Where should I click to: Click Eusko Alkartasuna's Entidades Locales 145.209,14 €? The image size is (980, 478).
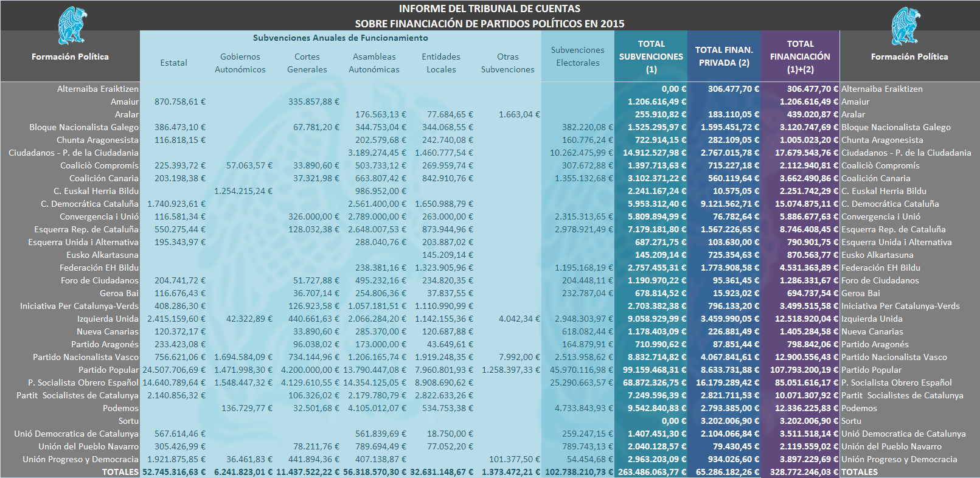coord(448,255)
